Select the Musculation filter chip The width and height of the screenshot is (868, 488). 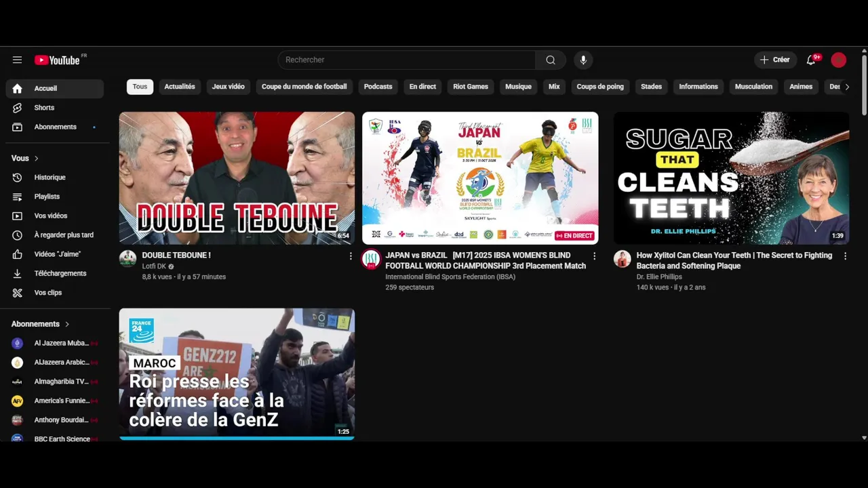[x=753, y=87]
